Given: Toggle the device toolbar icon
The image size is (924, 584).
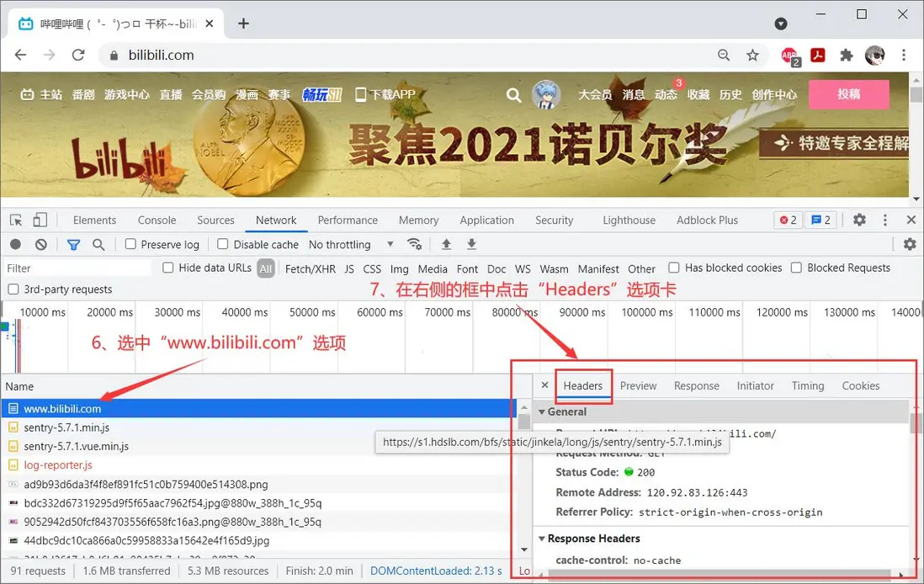Looking at the screenshot, I should click(40, 220).
